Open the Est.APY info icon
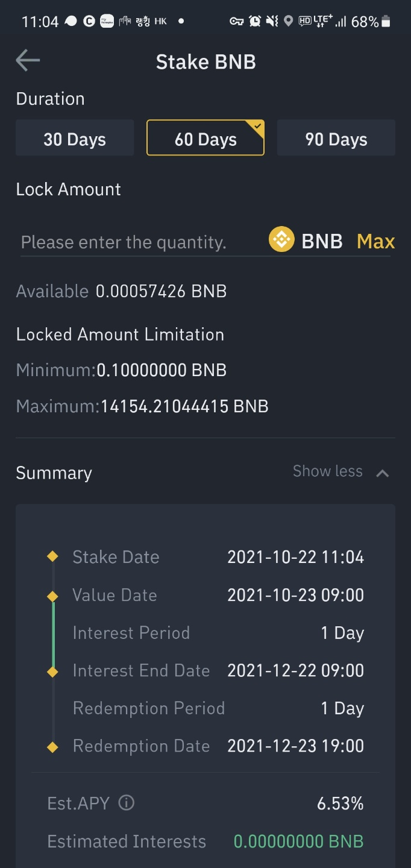Image resolution: width=411 pixels, height=868 pixels. (x=126, y=803)
